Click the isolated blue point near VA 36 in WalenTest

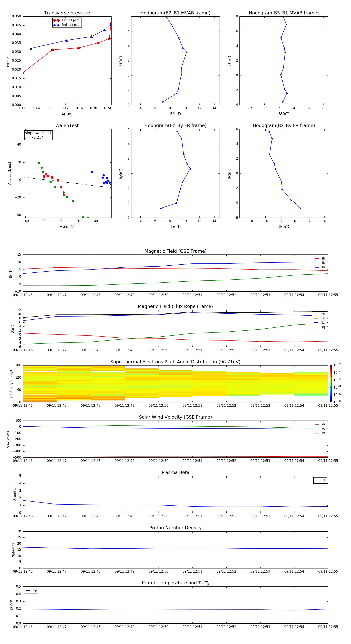(92, 172)
